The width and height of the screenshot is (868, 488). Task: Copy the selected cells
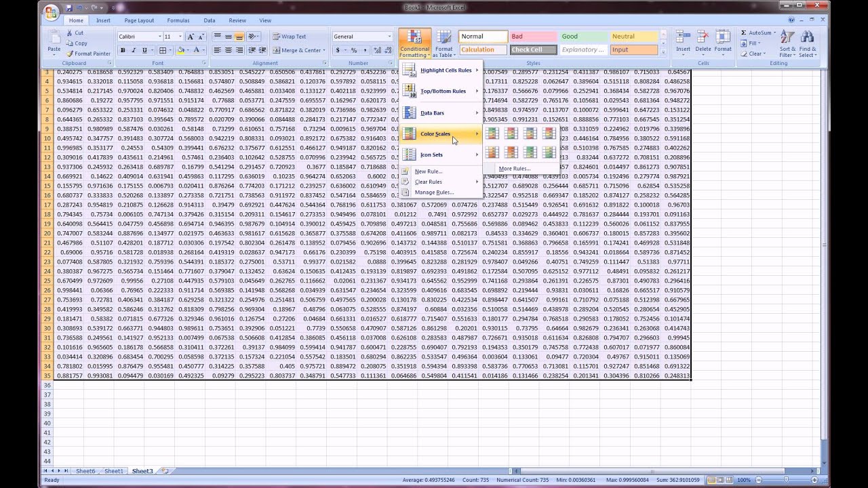(76, 43)
